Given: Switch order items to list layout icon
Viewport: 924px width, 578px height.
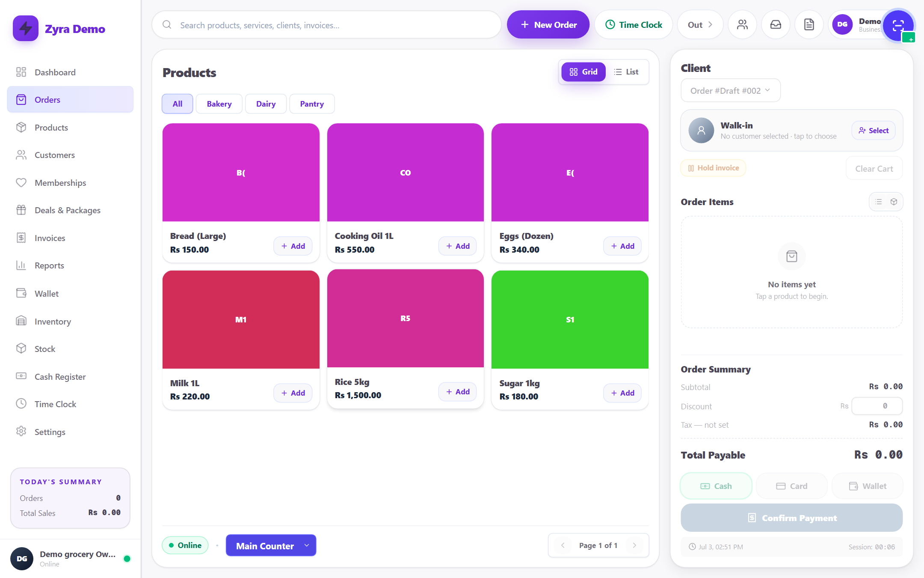Looking at the screenshot, I should click(x=879, y=202).
